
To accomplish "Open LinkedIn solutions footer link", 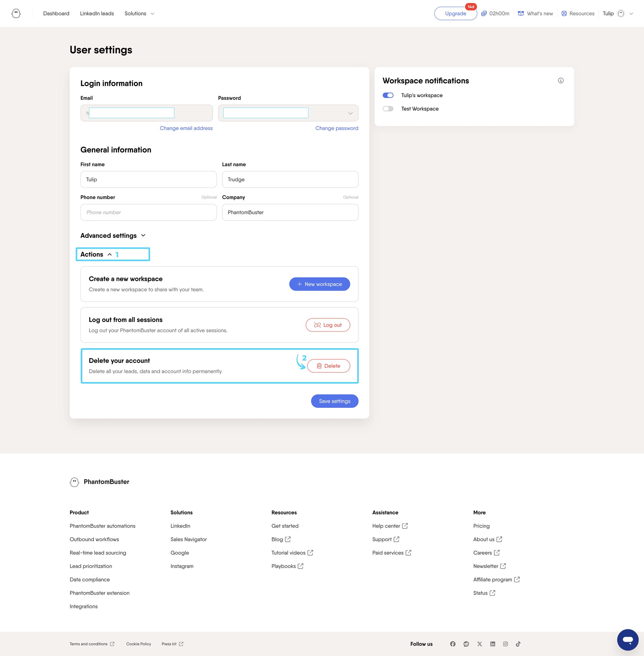I will pyautogui.click(x=180, y=526).
